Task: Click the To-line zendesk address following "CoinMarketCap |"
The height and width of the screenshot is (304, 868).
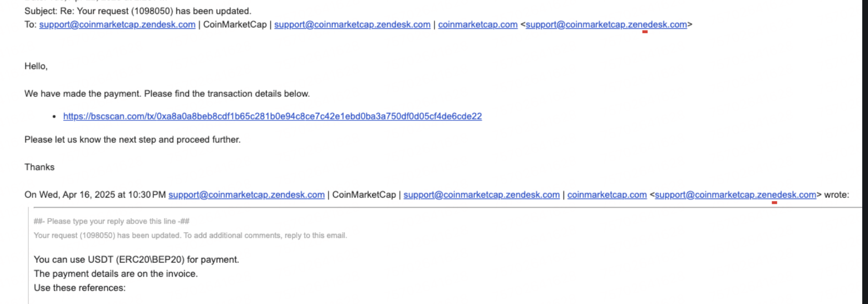Action: click(352, 24)
